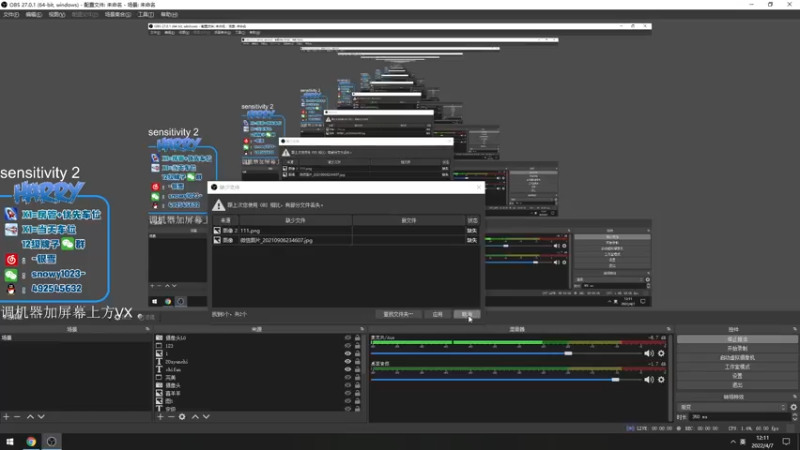Click the search folder button in the missing files dialog
This screenshot has width=800, height=450.
click(x=398, y=314)
